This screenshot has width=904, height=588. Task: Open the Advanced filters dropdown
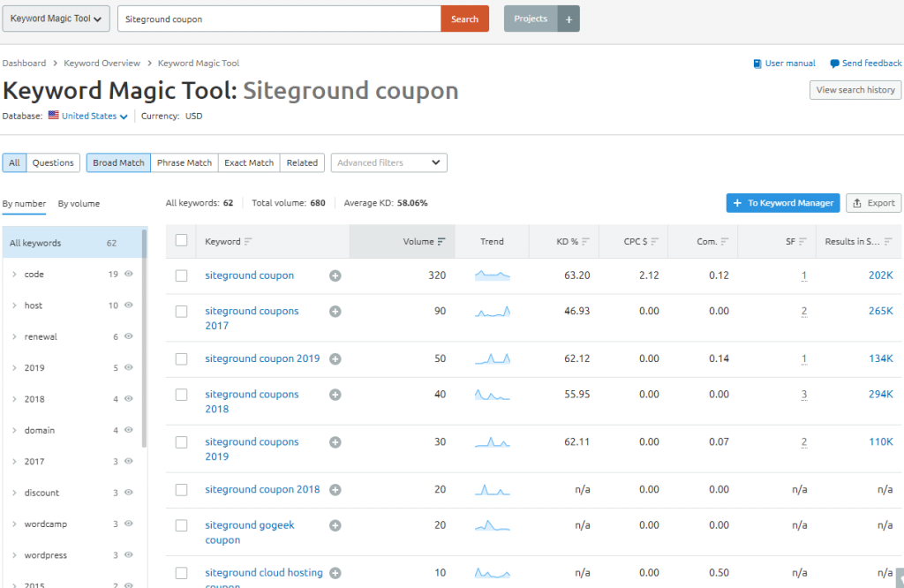(x=389, y=162)
